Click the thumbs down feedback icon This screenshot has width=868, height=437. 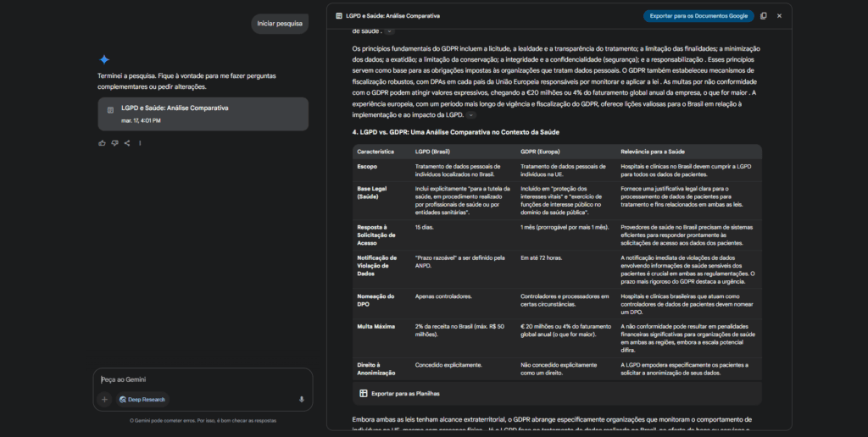tap(114, 143)
